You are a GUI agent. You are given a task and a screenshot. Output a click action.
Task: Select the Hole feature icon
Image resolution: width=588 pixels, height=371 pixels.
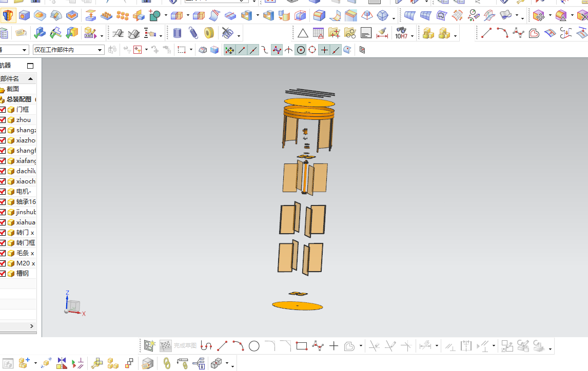[x=25, y=15]
